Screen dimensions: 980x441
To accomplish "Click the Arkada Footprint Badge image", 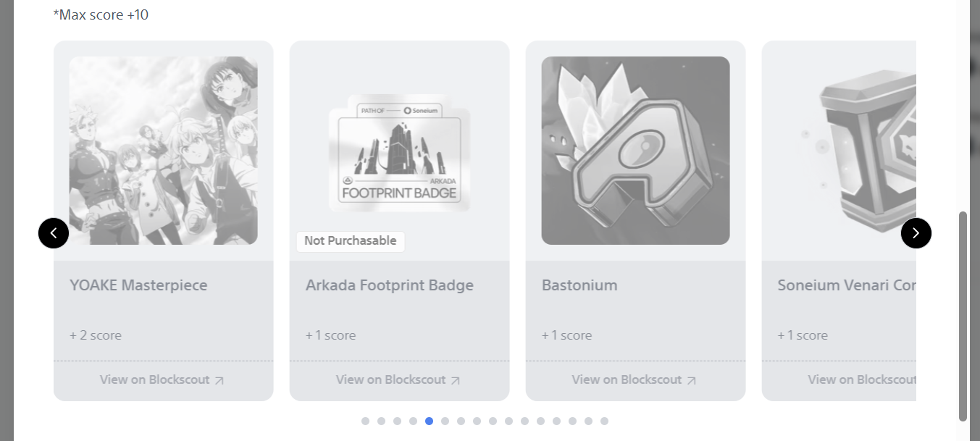I will 399,154.
